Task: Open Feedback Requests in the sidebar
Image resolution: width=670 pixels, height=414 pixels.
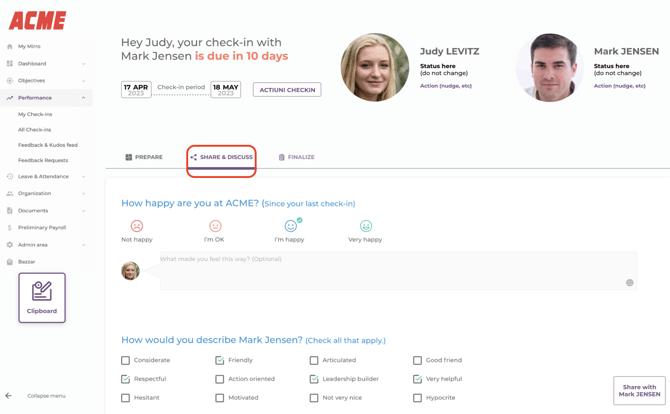Action: tap(43, 160)
